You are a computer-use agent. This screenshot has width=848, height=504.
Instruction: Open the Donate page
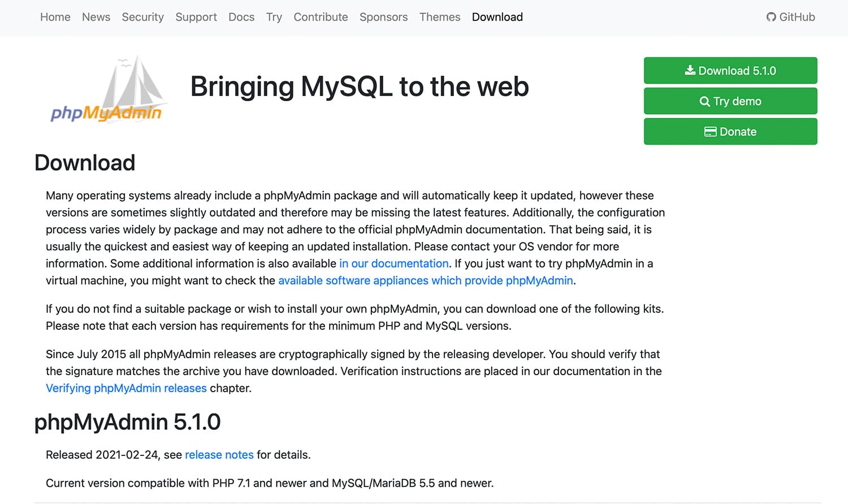tap(730, 131)
